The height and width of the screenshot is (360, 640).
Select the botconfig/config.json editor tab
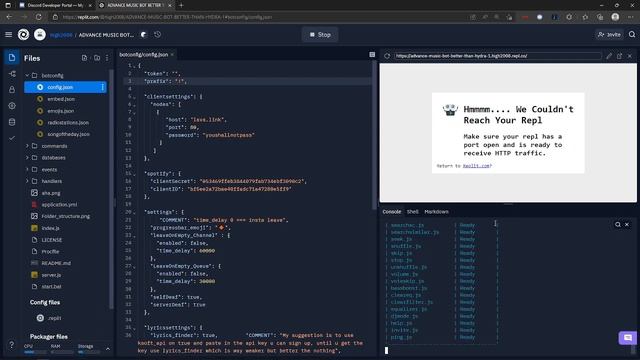point(144,54)
